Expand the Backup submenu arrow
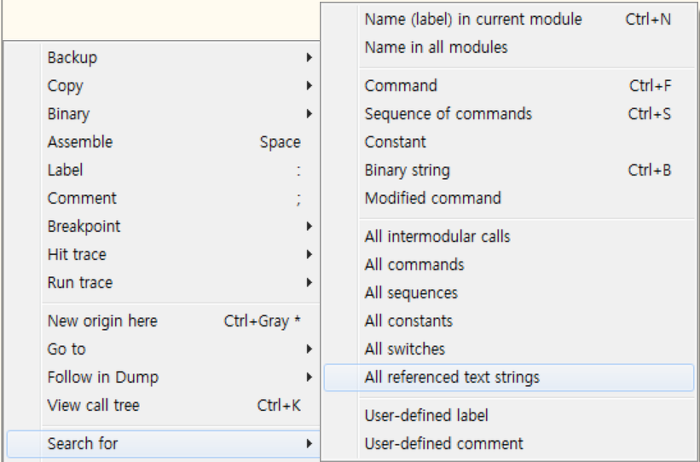Image resolution: width=700 pixels, height=462 pixels. (x=309, y=58)
